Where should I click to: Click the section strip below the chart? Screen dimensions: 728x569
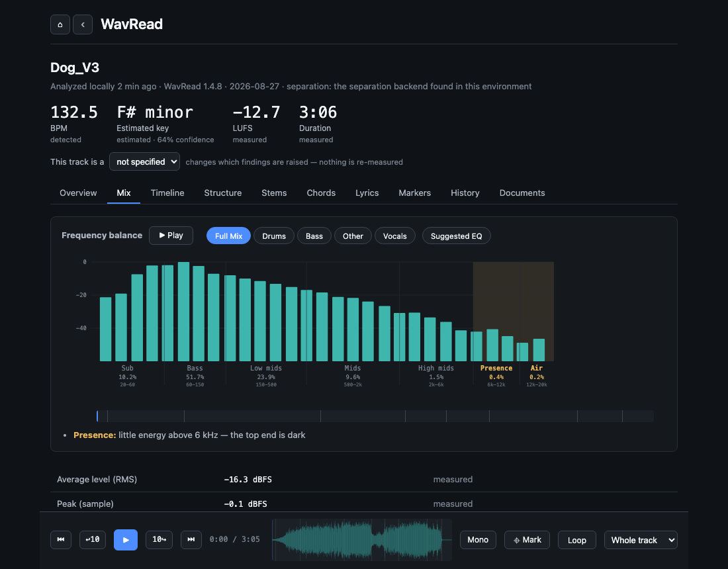click(375, 416)
